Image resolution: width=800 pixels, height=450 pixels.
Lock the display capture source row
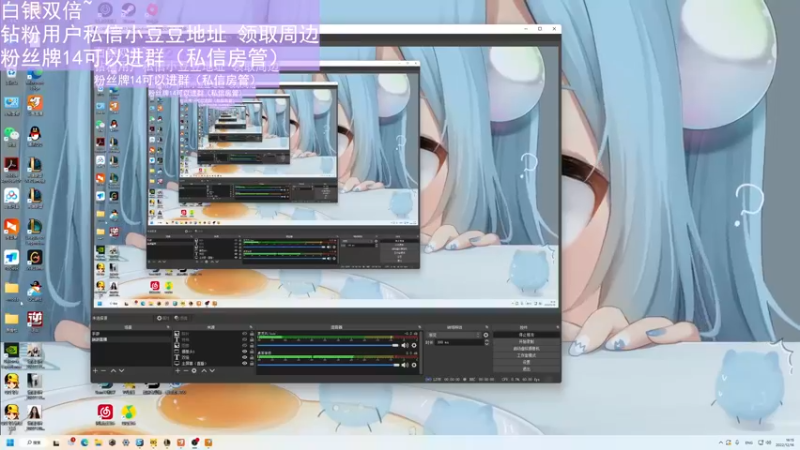252,363
